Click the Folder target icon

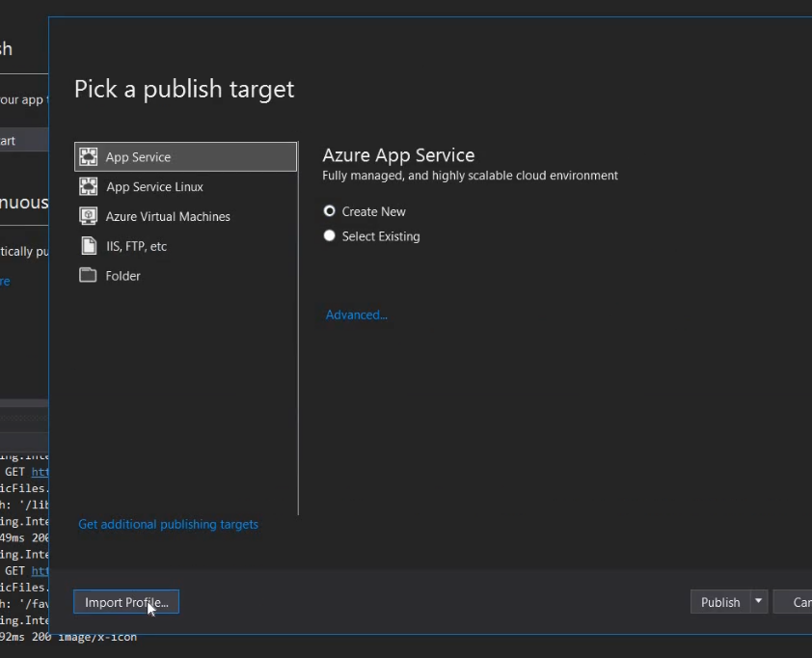89,276
